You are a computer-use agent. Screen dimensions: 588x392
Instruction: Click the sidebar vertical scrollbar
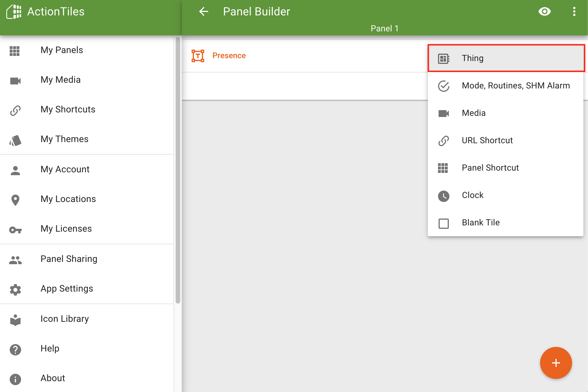tap(178, 170)
